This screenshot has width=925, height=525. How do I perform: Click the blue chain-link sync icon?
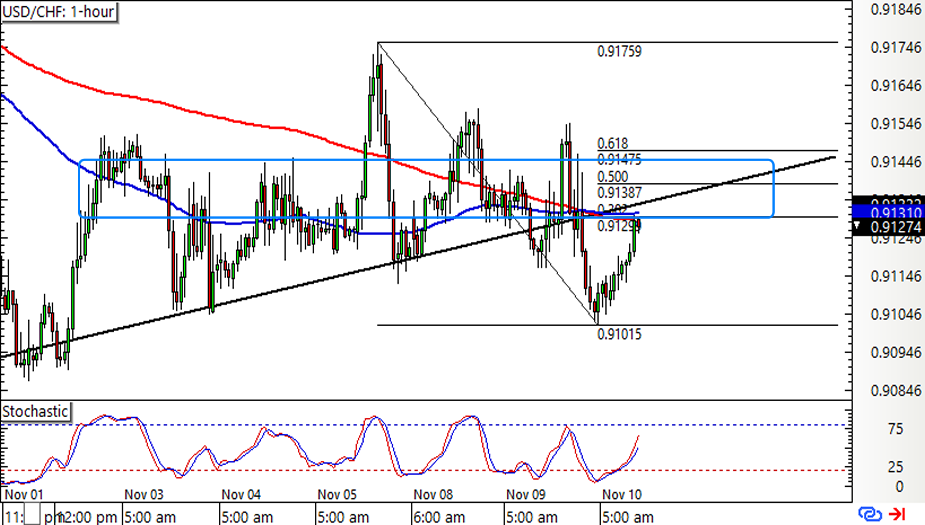point(872,513)
